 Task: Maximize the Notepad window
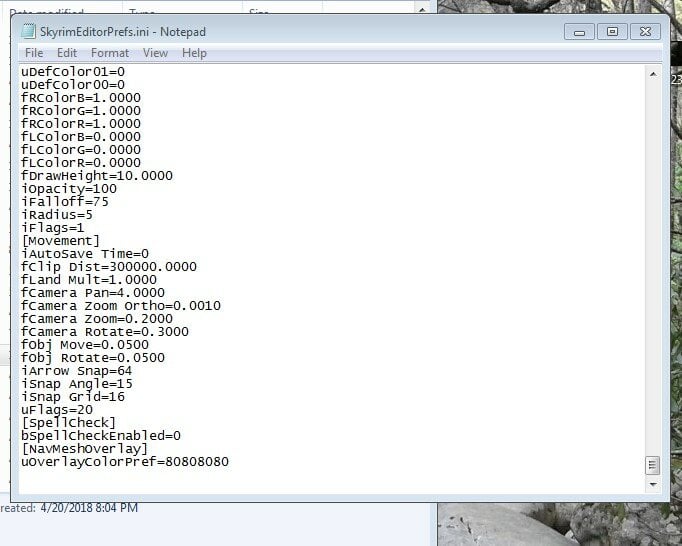tap(612, 32)
